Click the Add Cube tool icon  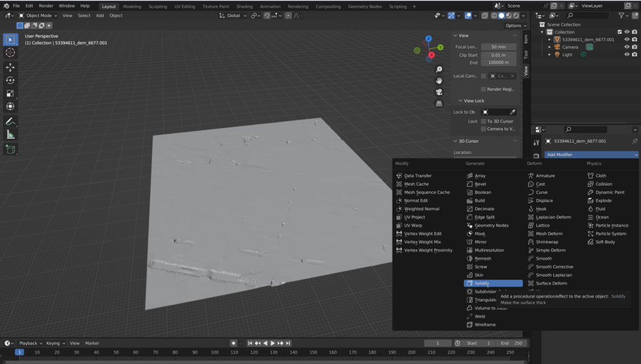[x=11, y=149]
